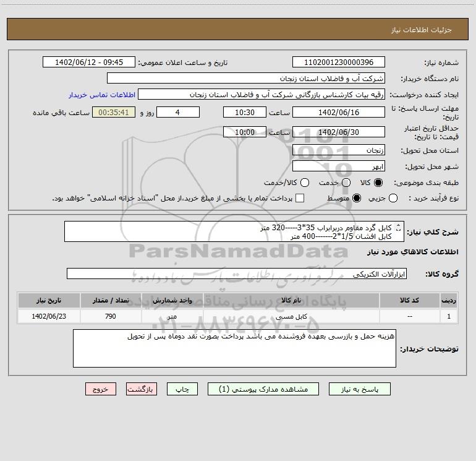
Task: Select the خدمت radio button
Action: tap(346, 183)
